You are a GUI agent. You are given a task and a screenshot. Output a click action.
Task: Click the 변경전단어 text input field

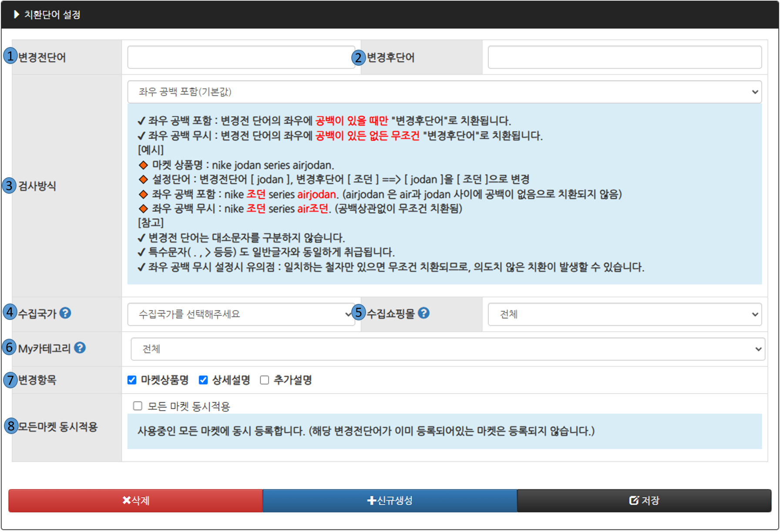pos(241,57)
